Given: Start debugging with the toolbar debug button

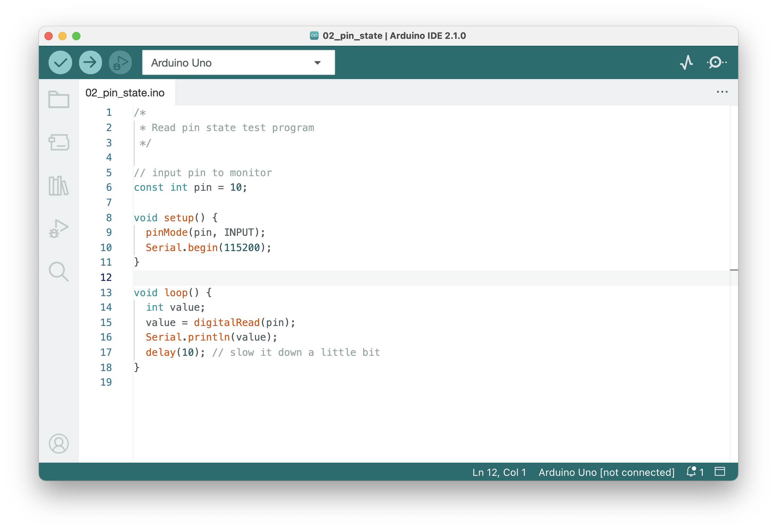Looking at the screenshot, I should point(120,62).
